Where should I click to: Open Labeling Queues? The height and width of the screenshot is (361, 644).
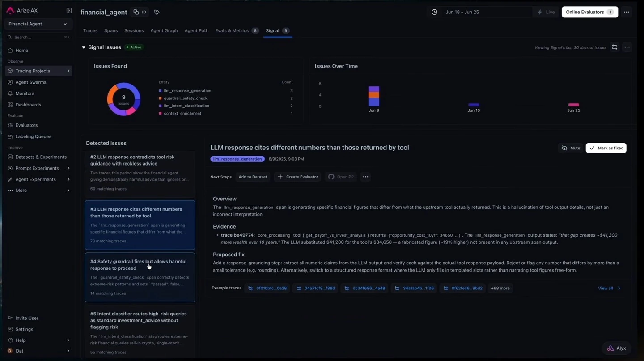(x=33, y=136)
